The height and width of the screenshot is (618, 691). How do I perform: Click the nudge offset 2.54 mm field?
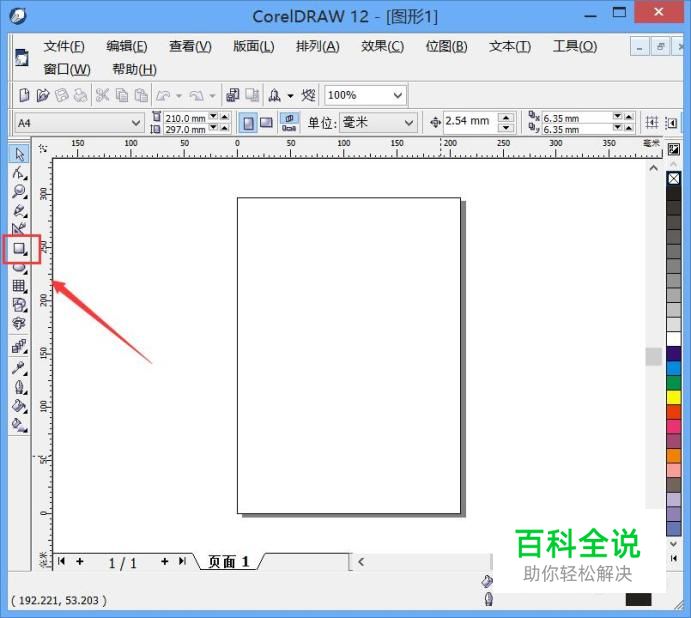471,121
